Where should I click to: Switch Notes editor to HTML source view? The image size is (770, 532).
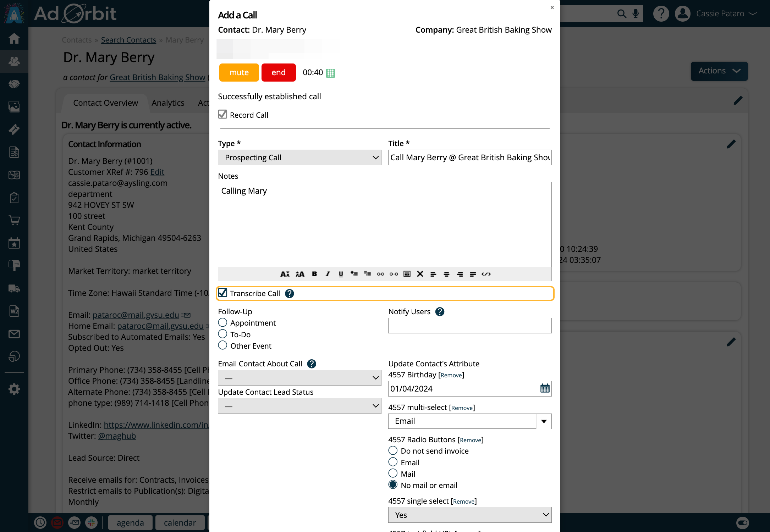486,274
